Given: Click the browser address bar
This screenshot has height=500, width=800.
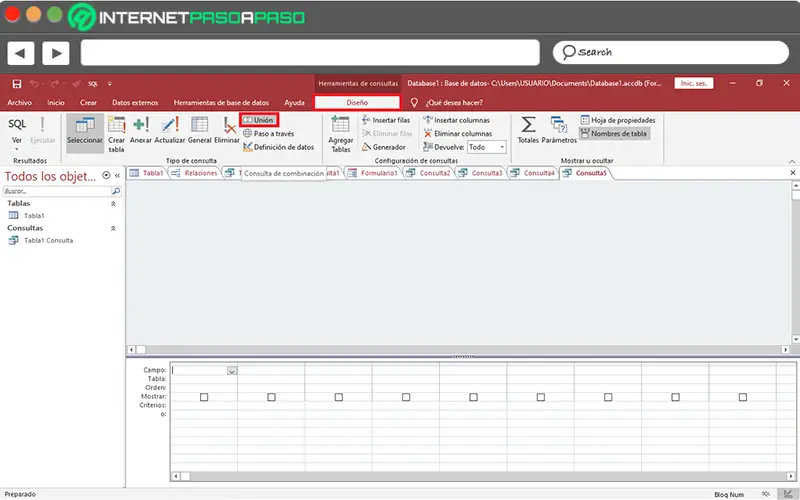Looking at the screenshot, I should coord(310,53).
